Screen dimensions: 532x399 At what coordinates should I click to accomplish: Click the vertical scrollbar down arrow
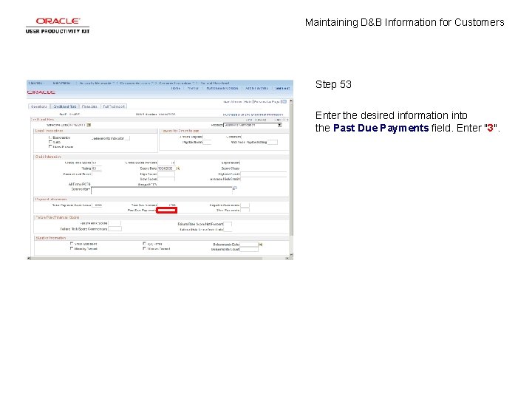click(x=291, y=254)
